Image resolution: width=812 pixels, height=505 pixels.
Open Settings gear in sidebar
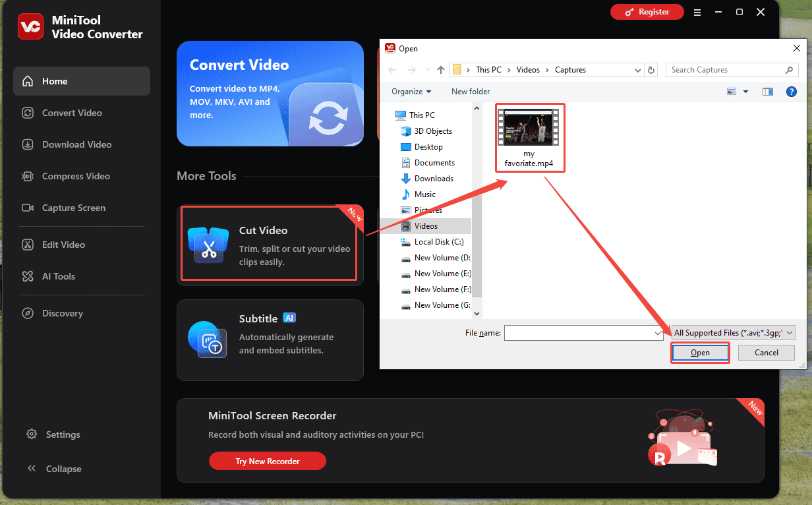pos(53,434)
